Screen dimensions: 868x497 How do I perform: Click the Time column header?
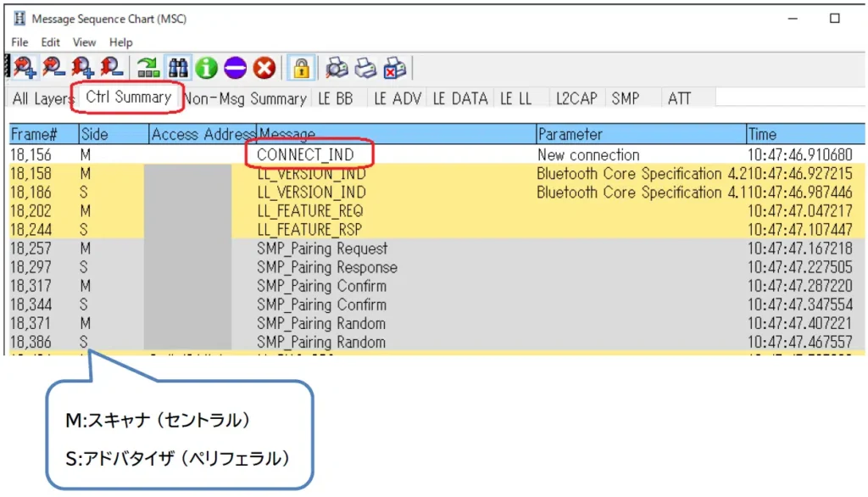coord(763,134)
